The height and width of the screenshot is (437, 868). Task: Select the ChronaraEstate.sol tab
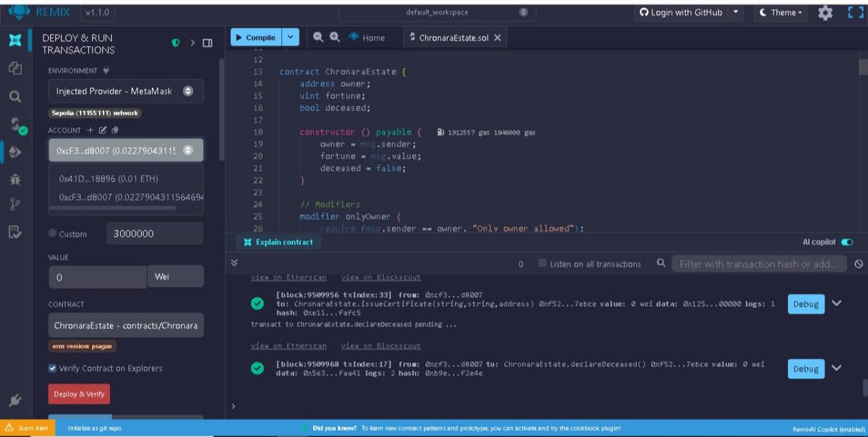(x=453, y=38)
